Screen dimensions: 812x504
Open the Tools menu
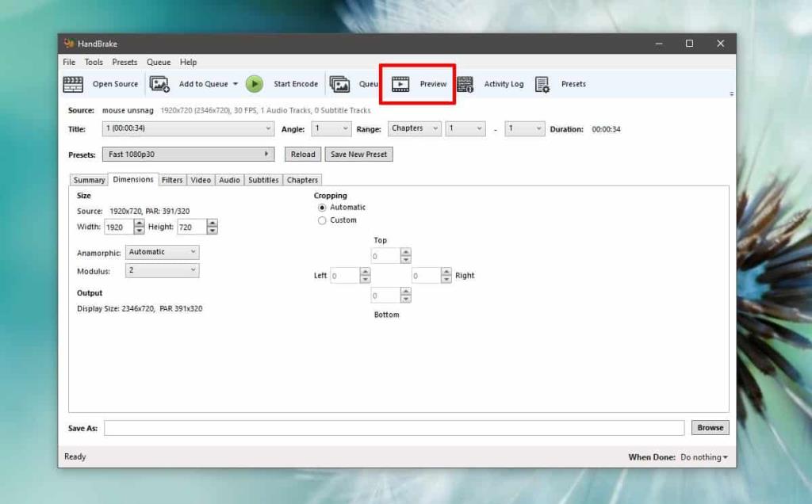coord(94,62)
